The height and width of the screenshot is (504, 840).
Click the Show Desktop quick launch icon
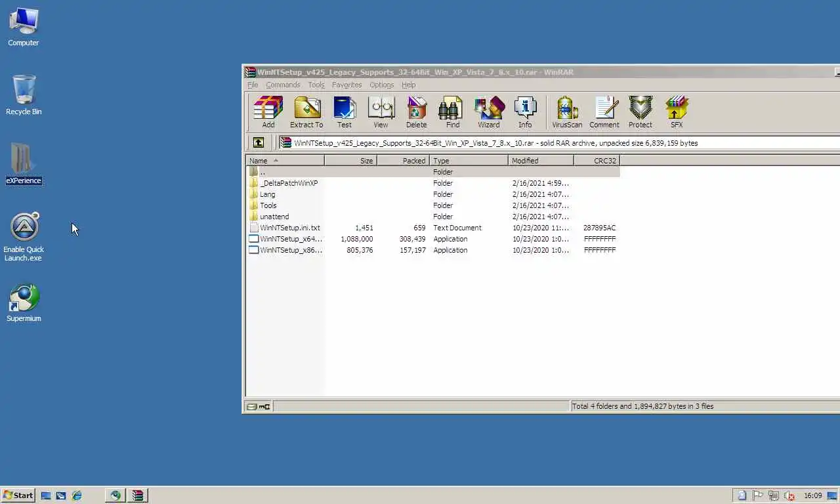click(46, 495)
